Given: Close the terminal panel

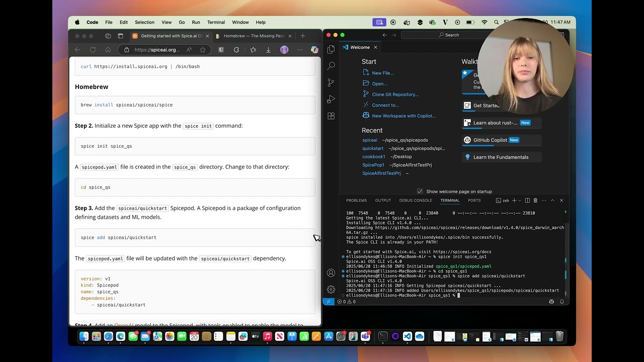Looking at the screenshot, I should [x=561, y=201].
